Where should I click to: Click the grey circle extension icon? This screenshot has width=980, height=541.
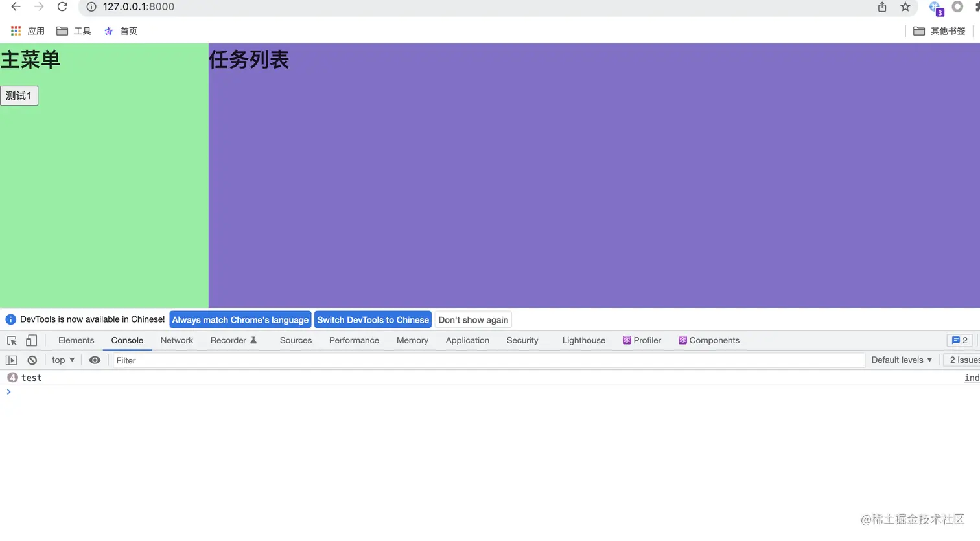[957, 7]
